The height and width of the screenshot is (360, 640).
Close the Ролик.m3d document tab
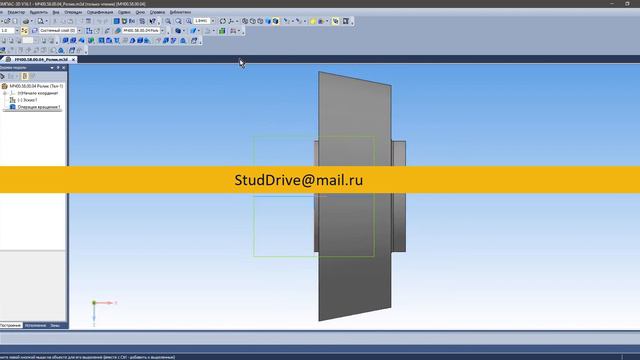click(73, 60)
